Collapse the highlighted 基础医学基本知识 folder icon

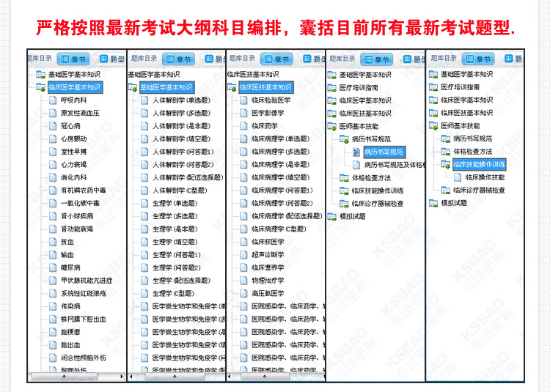click(x=133, y=87)
